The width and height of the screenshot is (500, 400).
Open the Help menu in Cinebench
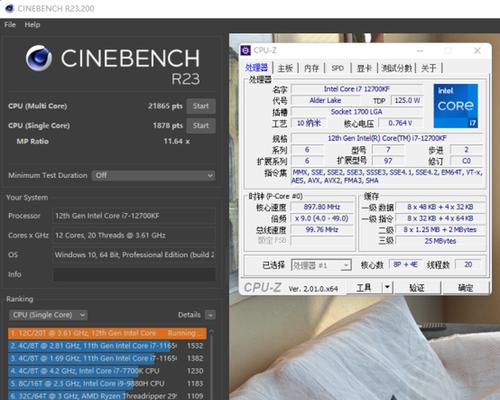point(32,25)
